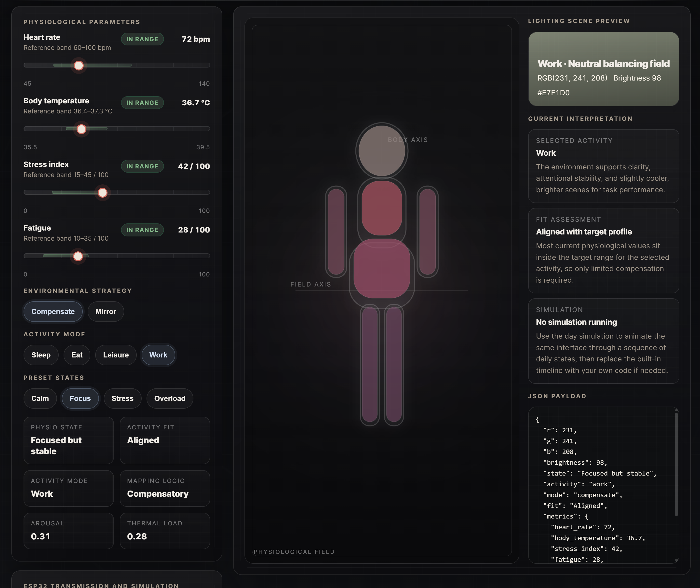The image size is (700, 588).
Task: Click the Activity Fit 'Aligned' card
Action: [165, 440]
